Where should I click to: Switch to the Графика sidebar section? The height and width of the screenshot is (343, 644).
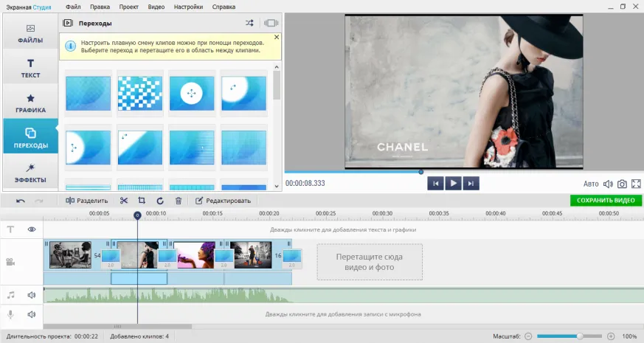coord(30,103)
